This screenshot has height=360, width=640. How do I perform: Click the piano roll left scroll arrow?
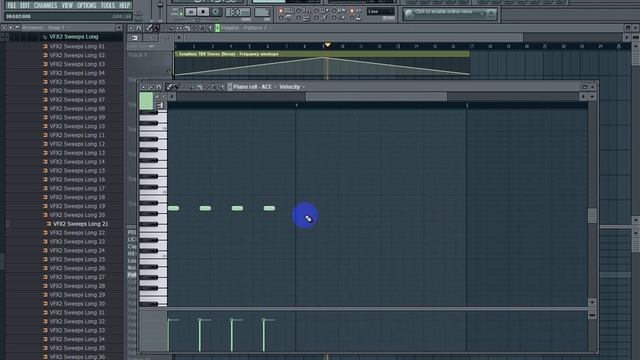coord(172,97)
